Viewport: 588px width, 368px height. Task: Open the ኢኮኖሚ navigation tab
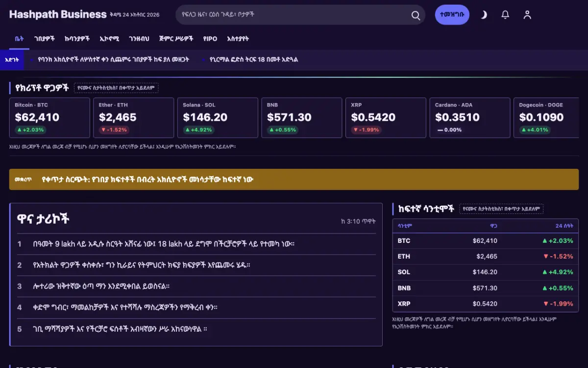click(x=109, y=39)
